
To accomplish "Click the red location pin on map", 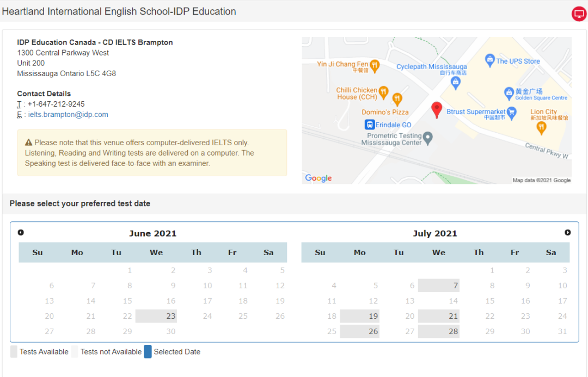I will (437, 110).
